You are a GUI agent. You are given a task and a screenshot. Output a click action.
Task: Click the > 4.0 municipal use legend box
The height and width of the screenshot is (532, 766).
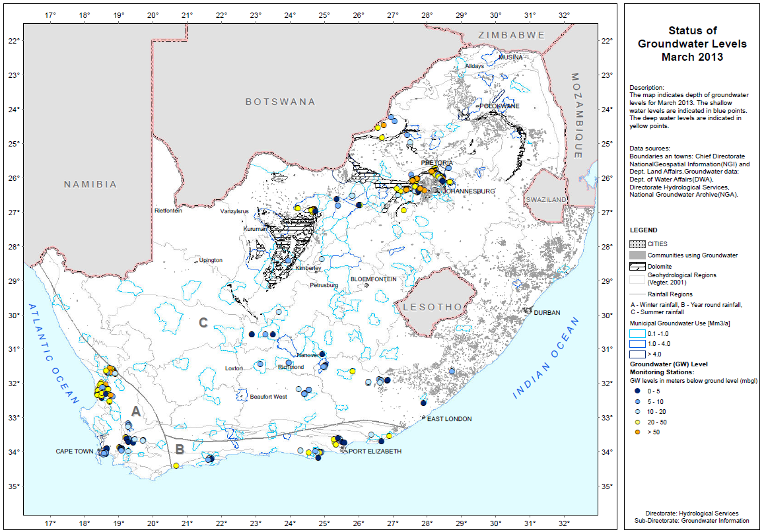coord(638,354)
